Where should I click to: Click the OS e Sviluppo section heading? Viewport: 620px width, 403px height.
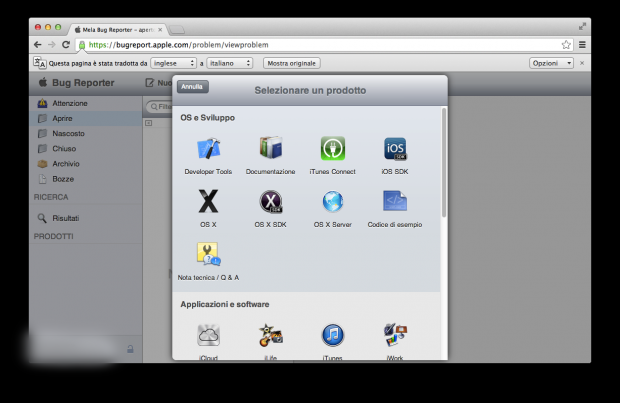(x=208, y=117)
